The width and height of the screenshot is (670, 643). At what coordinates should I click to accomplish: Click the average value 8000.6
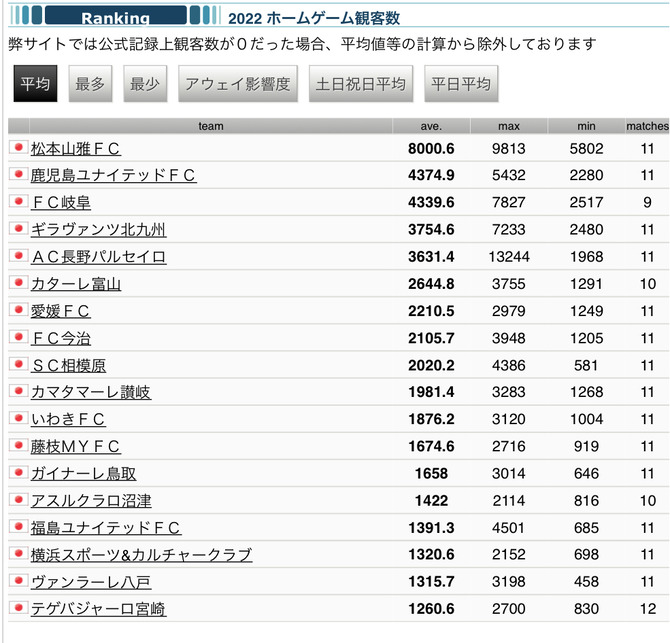coord(431,149)
